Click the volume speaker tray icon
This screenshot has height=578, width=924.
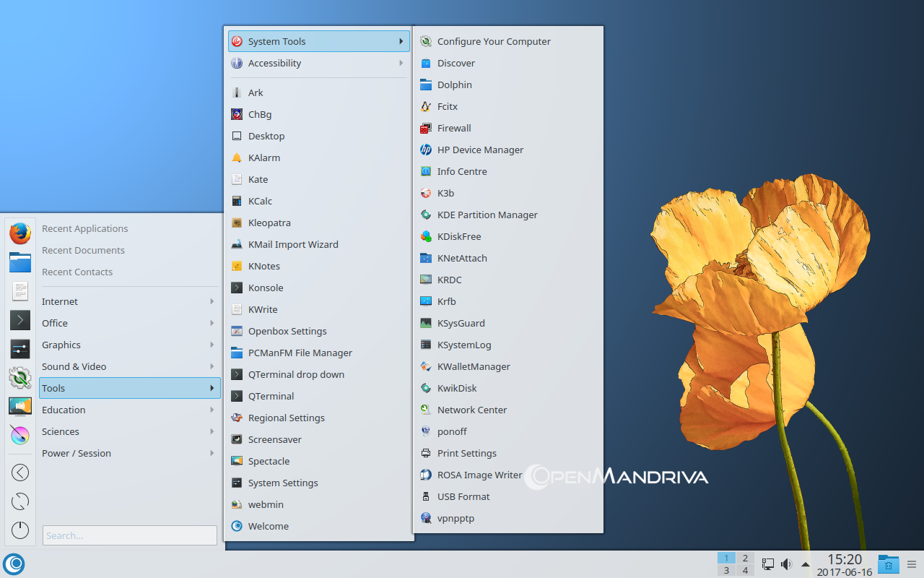click(786, 564)
